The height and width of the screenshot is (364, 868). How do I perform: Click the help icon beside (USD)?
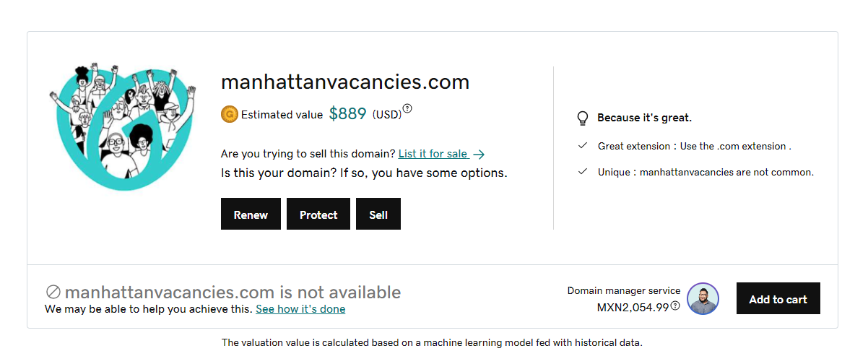pyautogui.click(x=407, y=109)
